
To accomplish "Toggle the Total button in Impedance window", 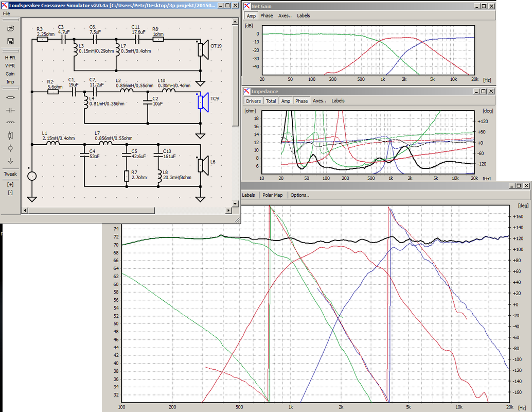I will (271, 101).
